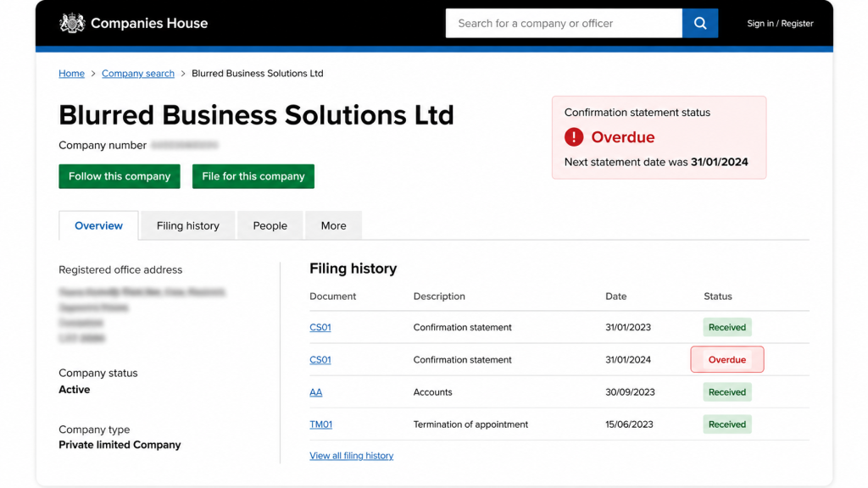The height and width of the screenshot is (488, 868).
Task: Click 'Private limited Company' value
Action: click(x=120, y=445)
